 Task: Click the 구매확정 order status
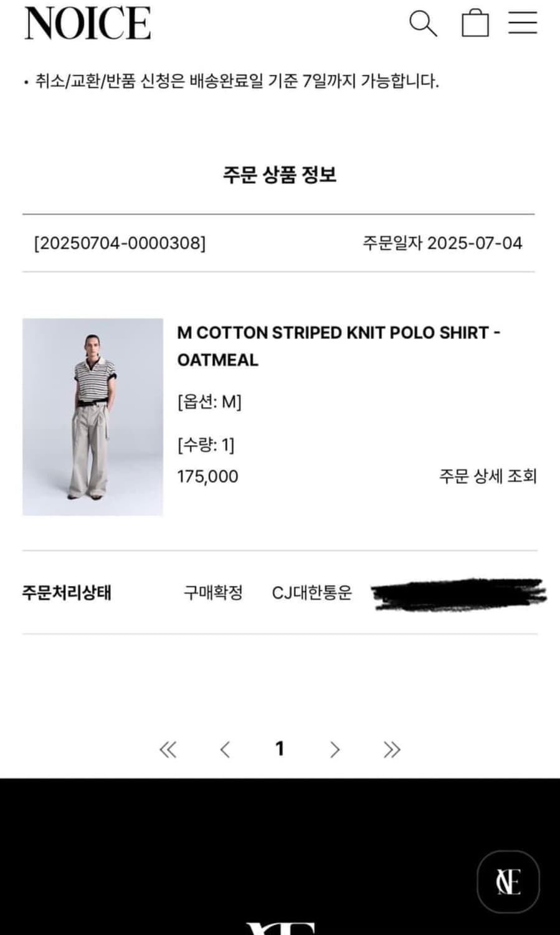click(x=213, y=592)
